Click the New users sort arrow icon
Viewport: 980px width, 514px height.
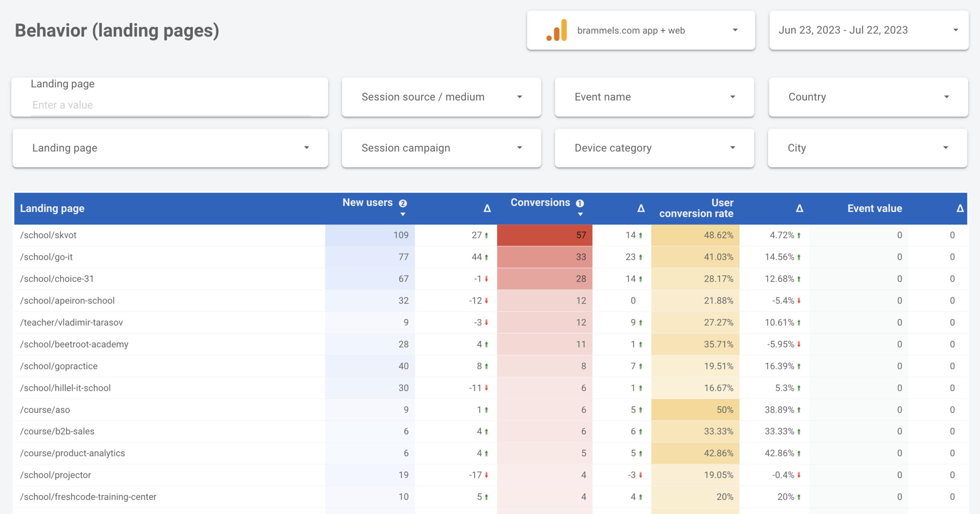pyautogui.click(x=402, y=214)
